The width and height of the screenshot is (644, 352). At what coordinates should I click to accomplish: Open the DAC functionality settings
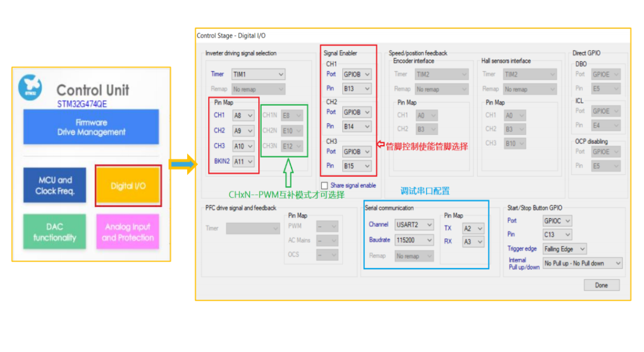(x=54, y=231)
